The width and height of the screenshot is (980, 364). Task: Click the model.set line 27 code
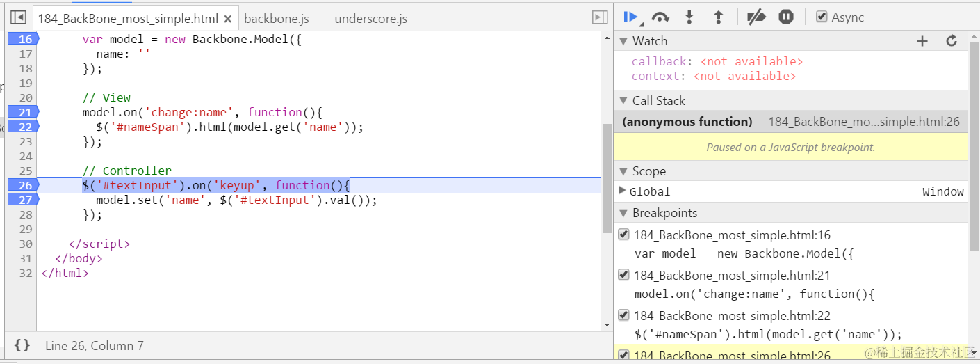(x=236, y=200)
